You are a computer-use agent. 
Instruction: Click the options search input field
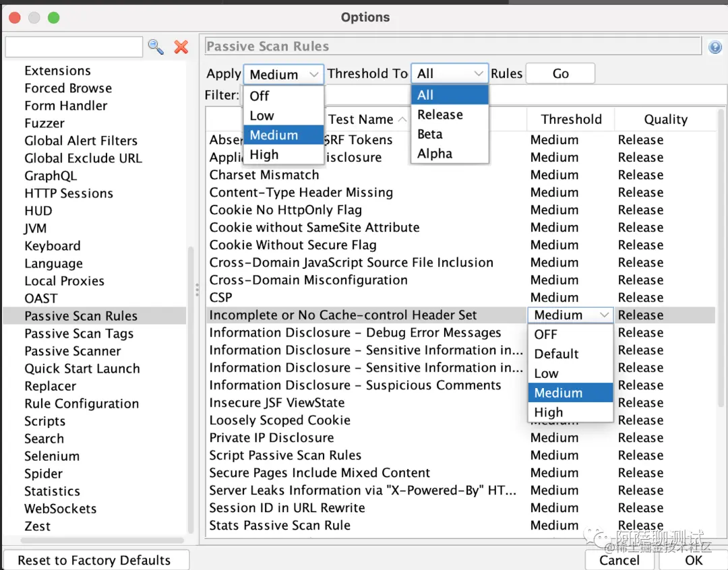click(74, 47)
